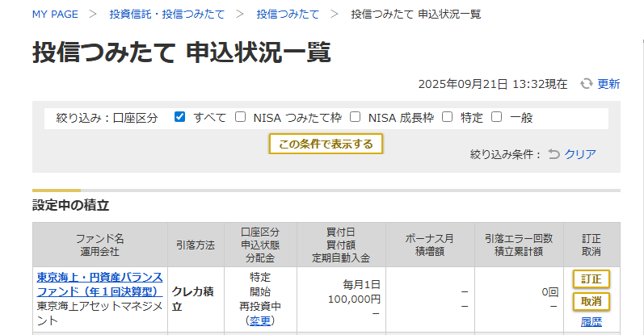Click the undo arrow icon beside クリア

click(x=554, y=154)
